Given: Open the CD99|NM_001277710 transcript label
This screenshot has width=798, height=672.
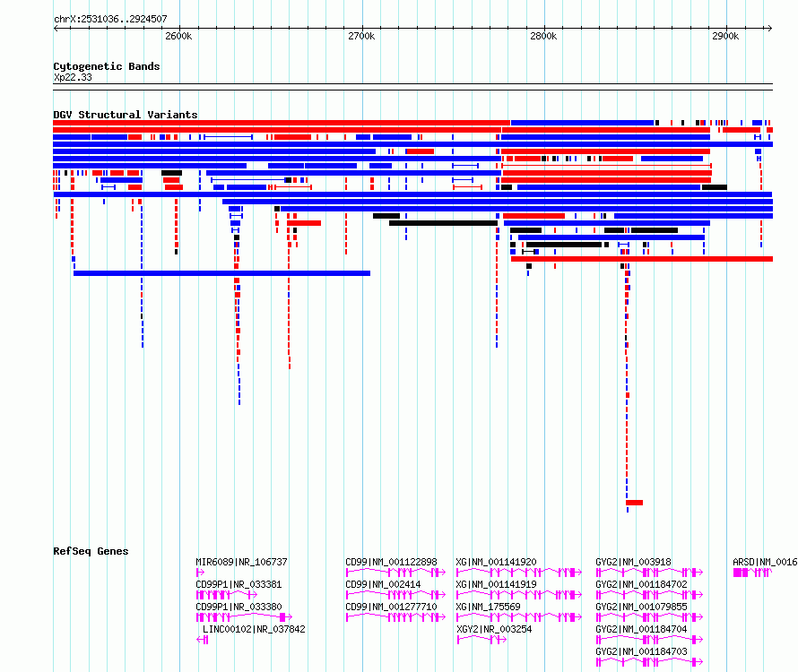Looking at the screenshot, I should pos(391,607).
